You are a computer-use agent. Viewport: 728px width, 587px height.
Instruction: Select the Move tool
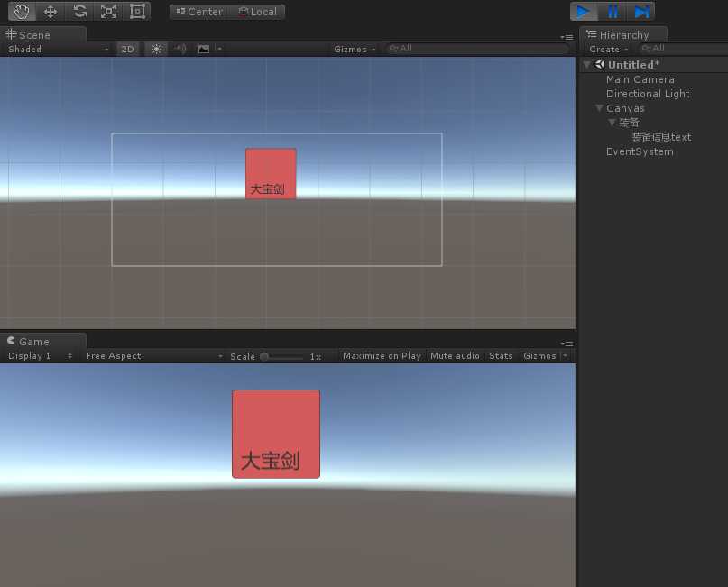(51, 12)
